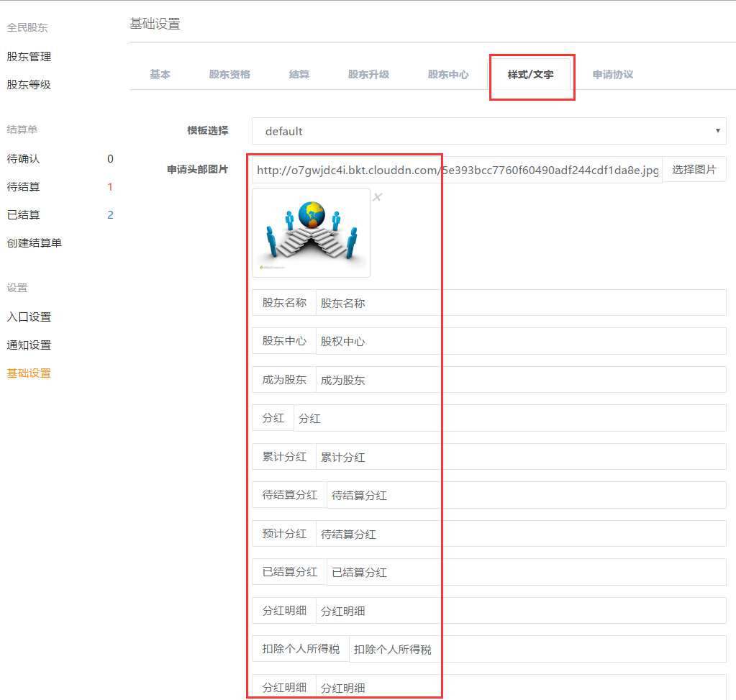Go to the 股东升级 tab
736x700 pixels.
(368, 74)
